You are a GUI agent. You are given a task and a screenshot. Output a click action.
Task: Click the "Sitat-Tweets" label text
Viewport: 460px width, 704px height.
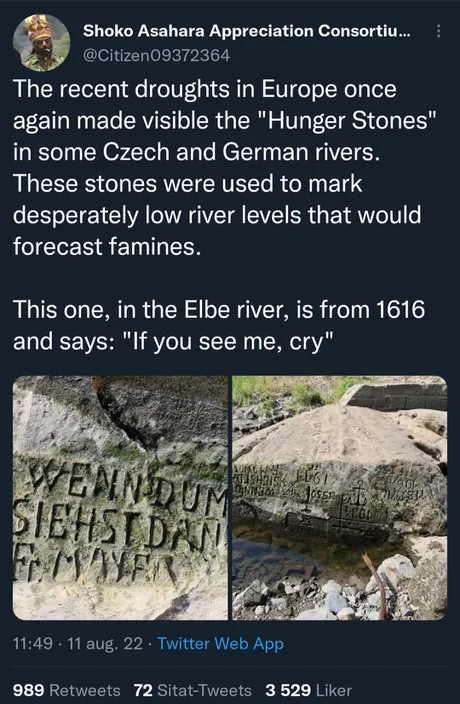tap(205, 690)
